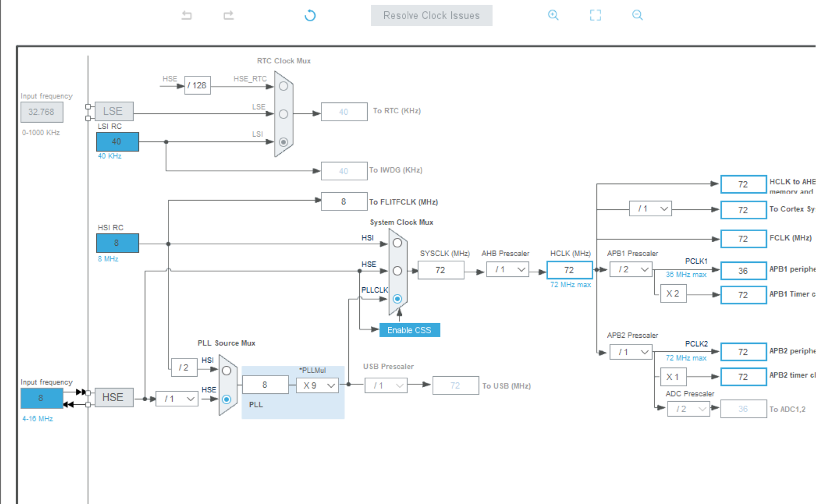The width and height of the screenshot is (819, 504).
Task: Open the ADC Prescaler dropdown
Action: 688,409
